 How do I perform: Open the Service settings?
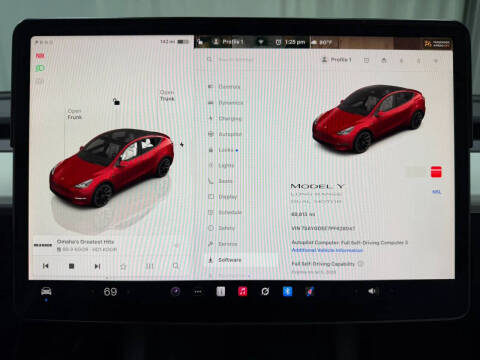pos(223,244)
